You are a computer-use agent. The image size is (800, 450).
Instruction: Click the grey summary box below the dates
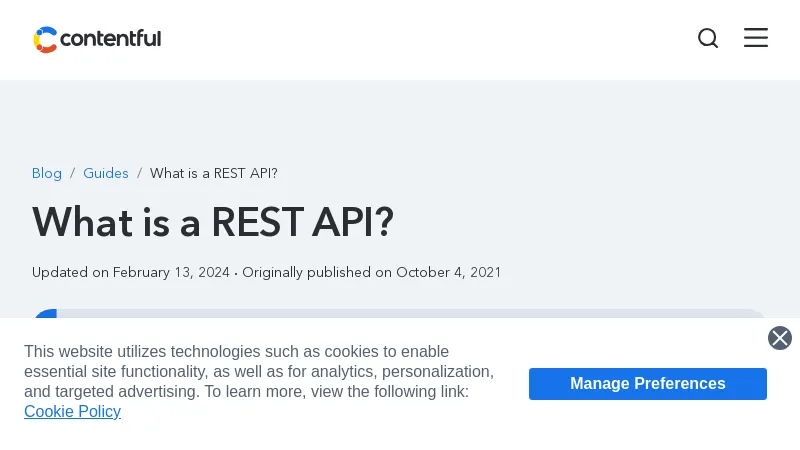(400, 314)
